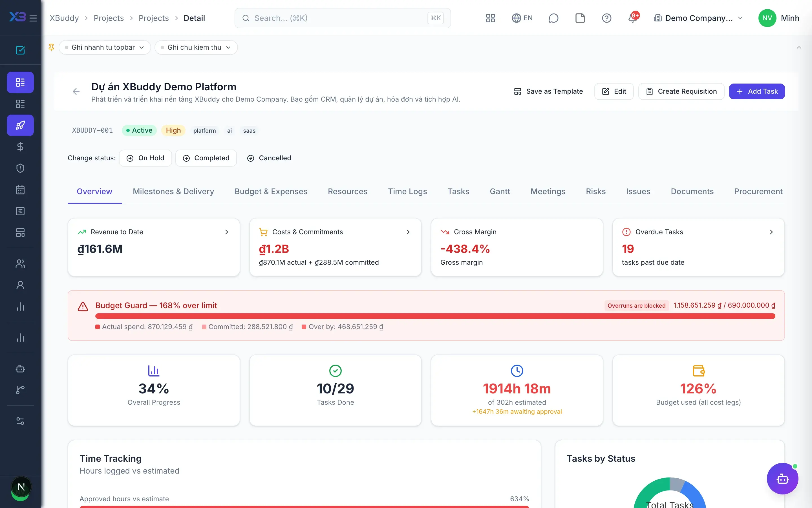This screenshot has width=812, height=508.
Task: Open the chat bubble icon in topbar
Action: pyautogui.click(x=553, y=18)
